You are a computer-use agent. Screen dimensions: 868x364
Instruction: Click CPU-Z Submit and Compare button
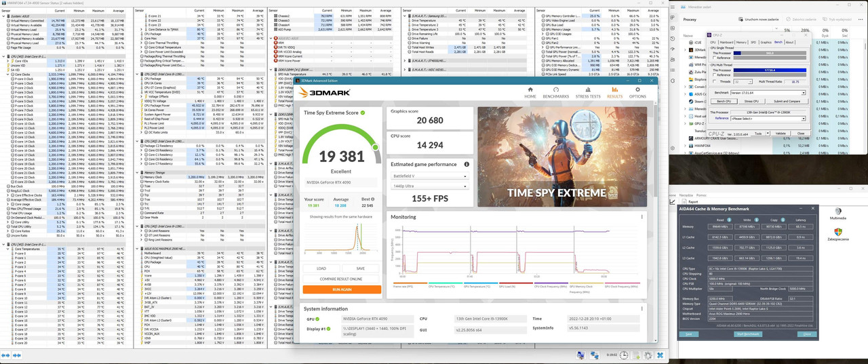point(787,101)
